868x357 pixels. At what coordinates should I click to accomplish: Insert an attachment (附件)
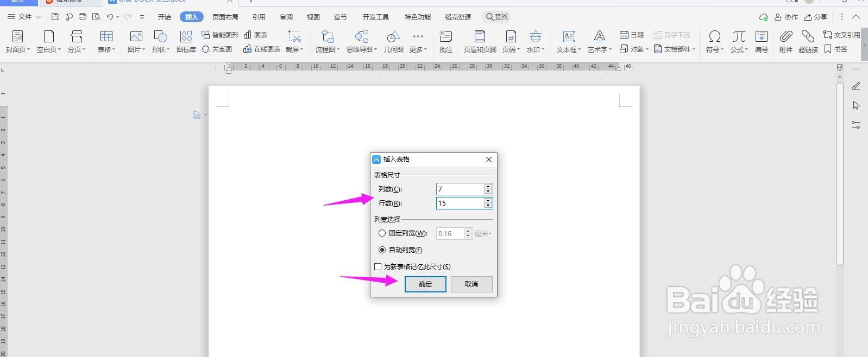tap(786, 41)
